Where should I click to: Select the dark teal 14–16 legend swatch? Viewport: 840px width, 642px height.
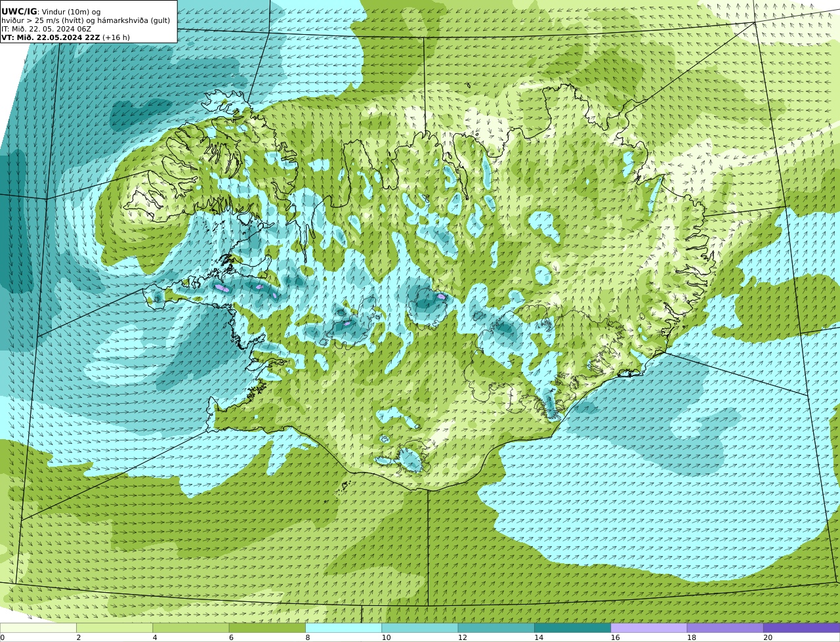(572, 628)
